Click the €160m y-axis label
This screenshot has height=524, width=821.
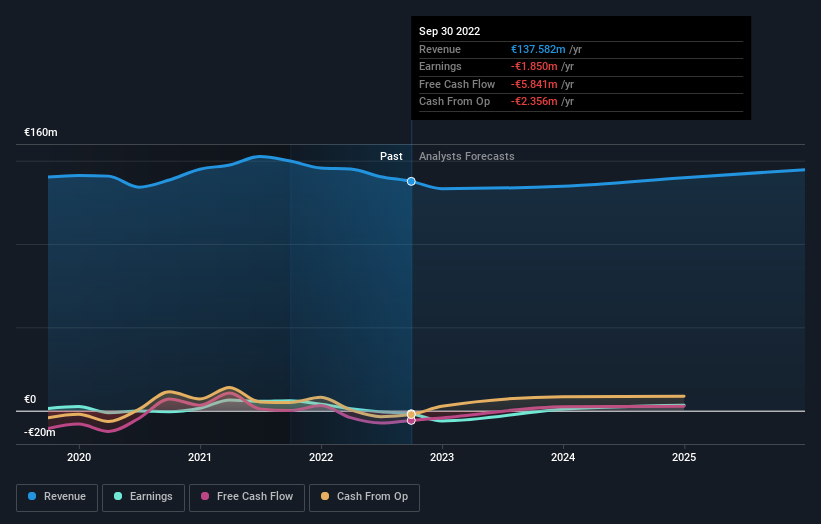[x=41, y=132]
